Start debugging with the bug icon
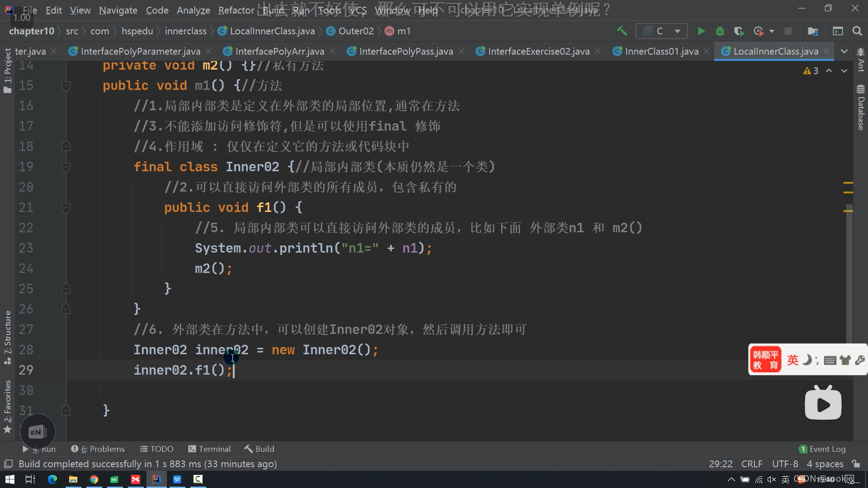Screen dimensions: 868x488 720,31
